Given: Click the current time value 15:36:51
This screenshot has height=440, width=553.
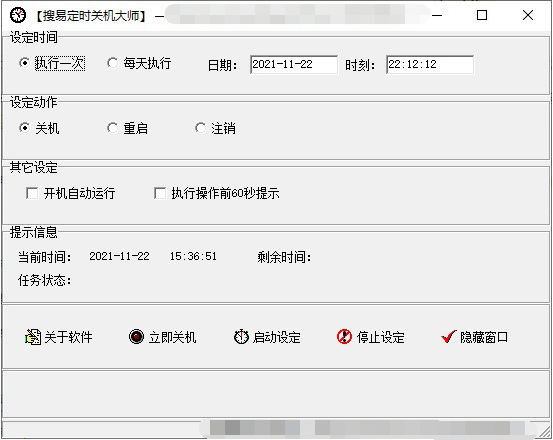Looking at the screenshot, I should pos(193,256).
